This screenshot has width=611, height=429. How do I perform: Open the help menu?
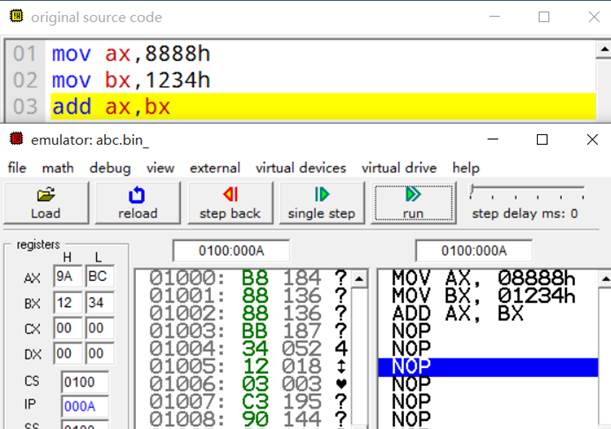click(x=466, y=168)
